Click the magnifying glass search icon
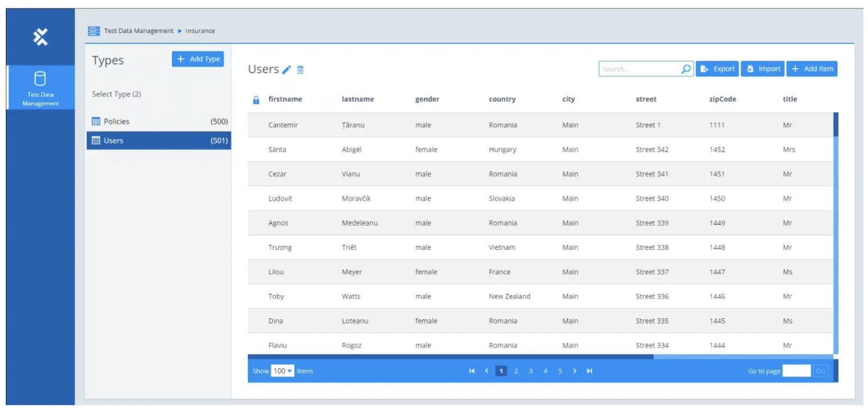The height and width of the screenshot is (412, 868). pos(686,68)
